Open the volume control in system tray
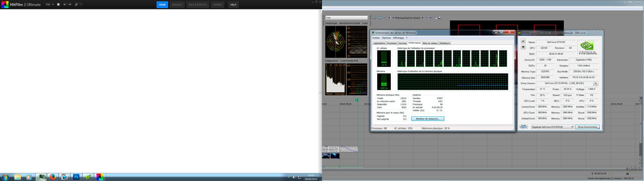This screenshot has width=644, height=181. [x=294, y=177]
